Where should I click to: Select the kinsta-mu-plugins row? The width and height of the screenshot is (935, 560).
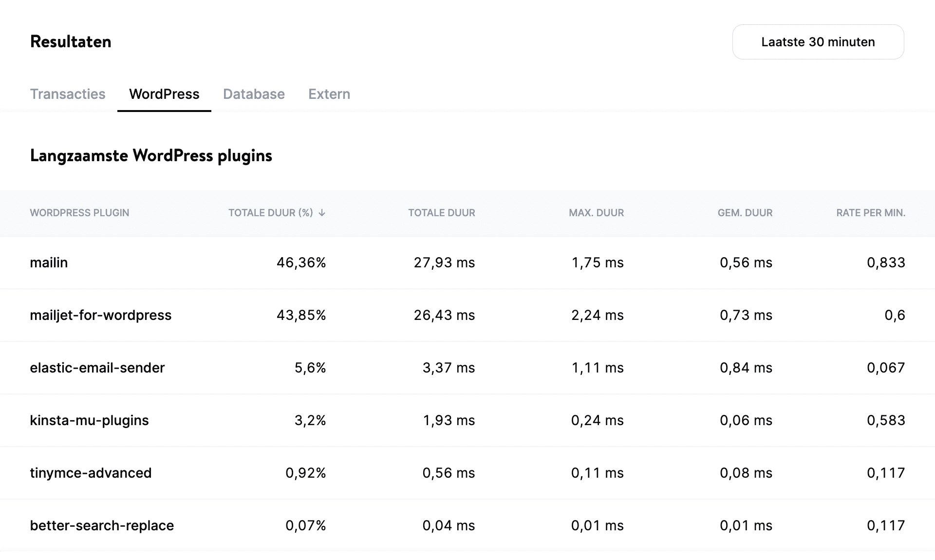(x=90, y=420)
